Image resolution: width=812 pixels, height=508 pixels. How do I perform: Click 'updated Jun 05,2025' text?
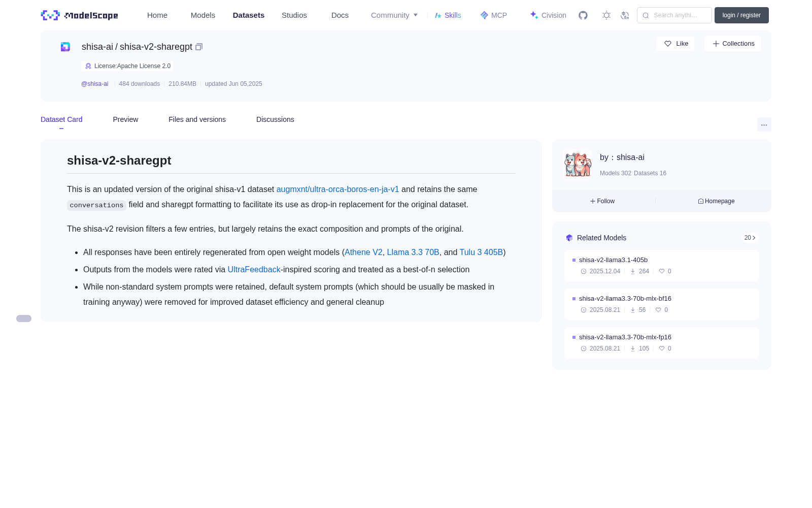click(x=233, y=84)
